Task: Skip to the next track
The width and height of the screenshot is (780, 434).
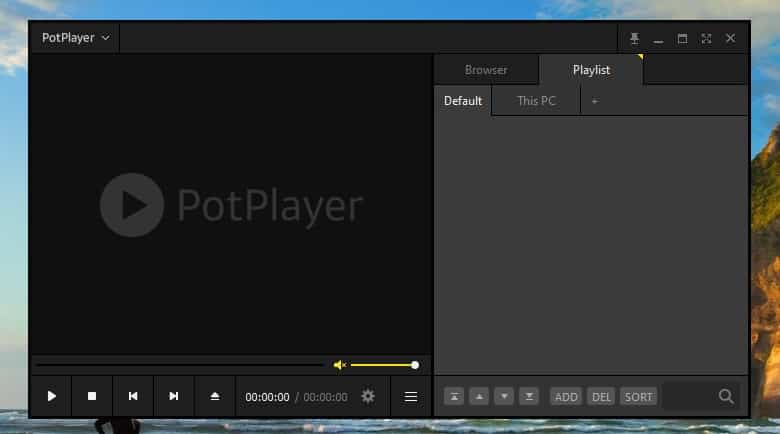Action: coord(174,396)
